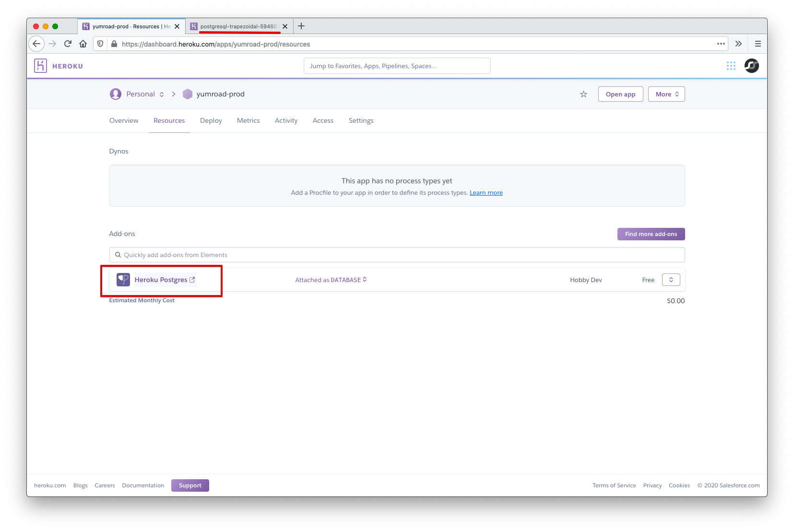The height and width of the screenshot is (532, 794).
Task: Click the search magnifier in add-ons field
Action: click(118, 255)
